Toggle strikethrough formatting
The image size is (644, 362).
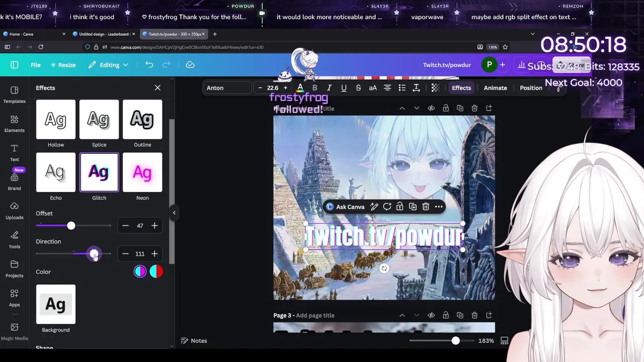[x=358, y=88]
